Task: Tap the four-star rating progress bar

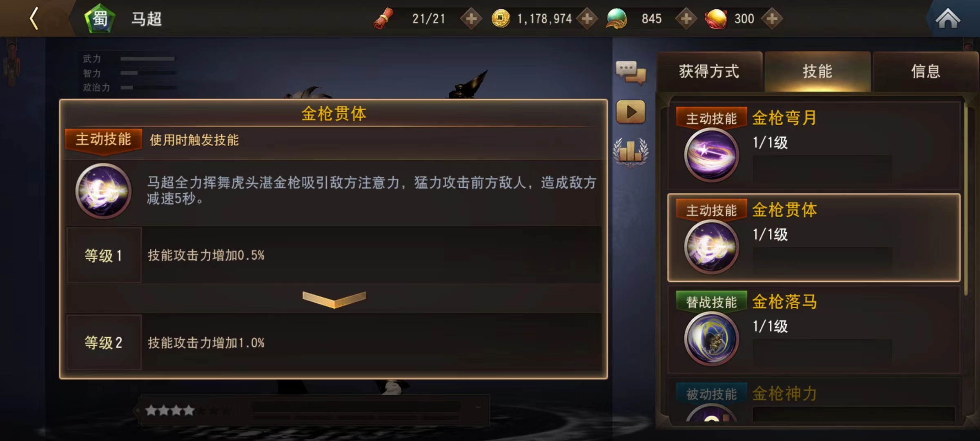Action: (x=314, y=410)
